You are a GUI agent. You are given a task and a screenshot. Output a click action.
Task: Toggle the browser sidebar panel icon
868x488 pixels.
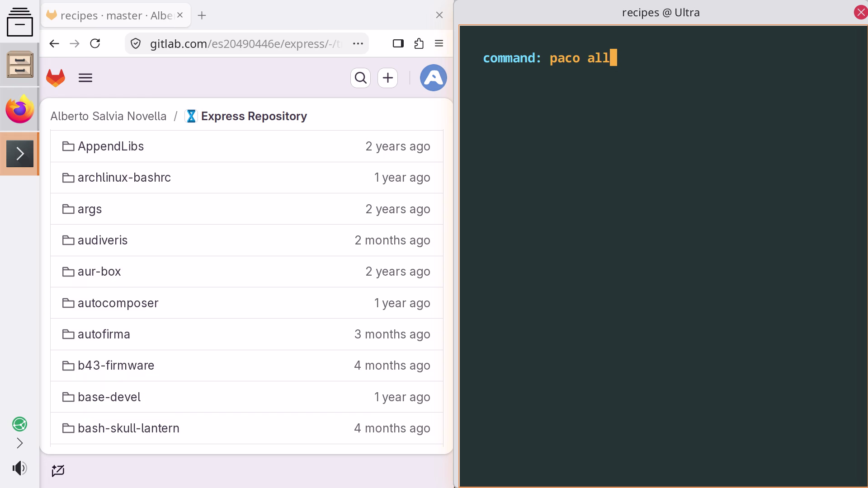398,43
